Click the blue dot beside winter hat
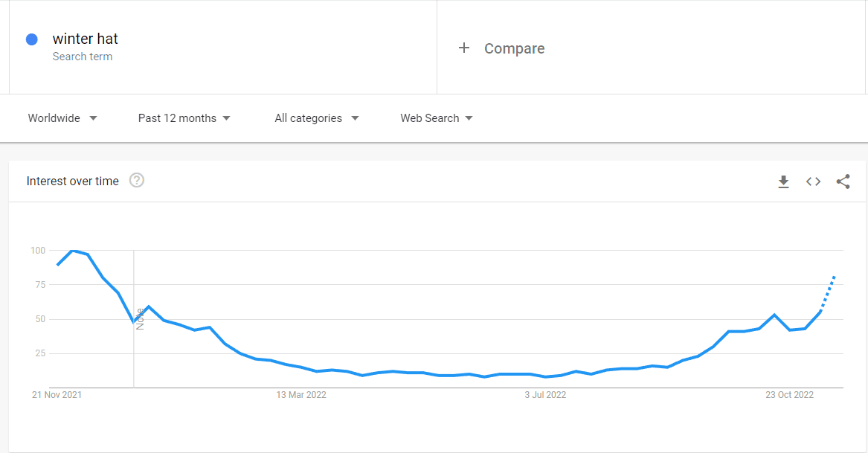 pyautogui.click(x=32, y=39)
